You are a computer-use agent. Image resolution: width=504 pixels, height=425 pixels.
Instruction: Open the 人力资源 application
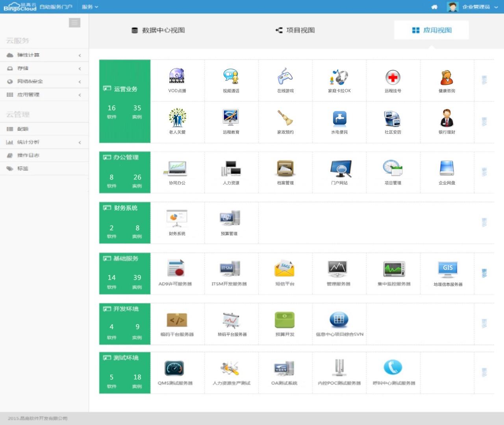(231, 168)
